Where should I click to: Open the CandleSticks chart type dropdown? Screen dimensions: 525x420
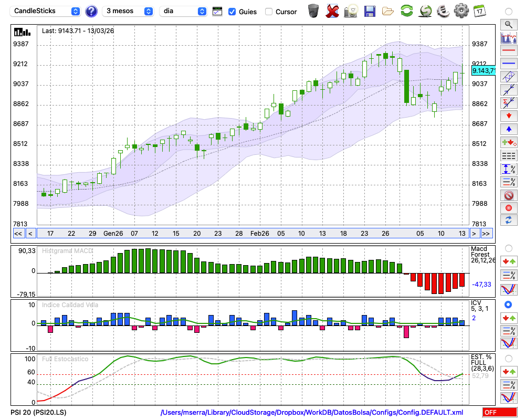(46, 11)
